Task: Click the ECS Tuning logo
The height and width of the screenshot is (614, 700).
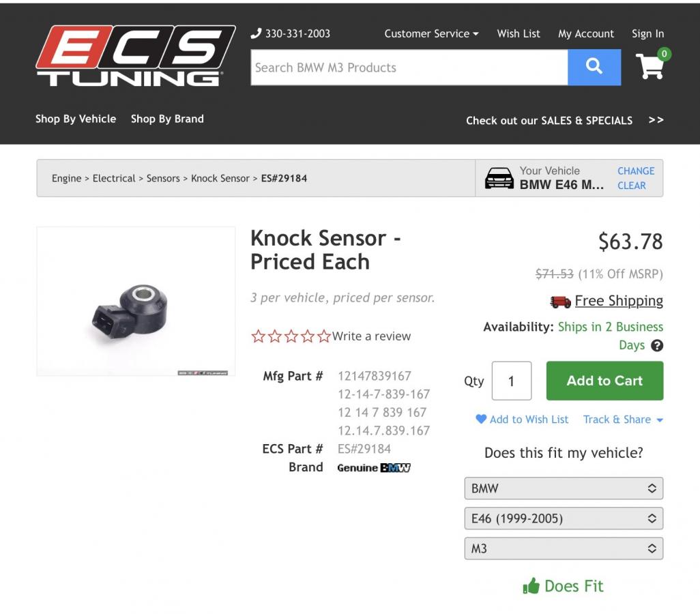Action: (135, 56)
